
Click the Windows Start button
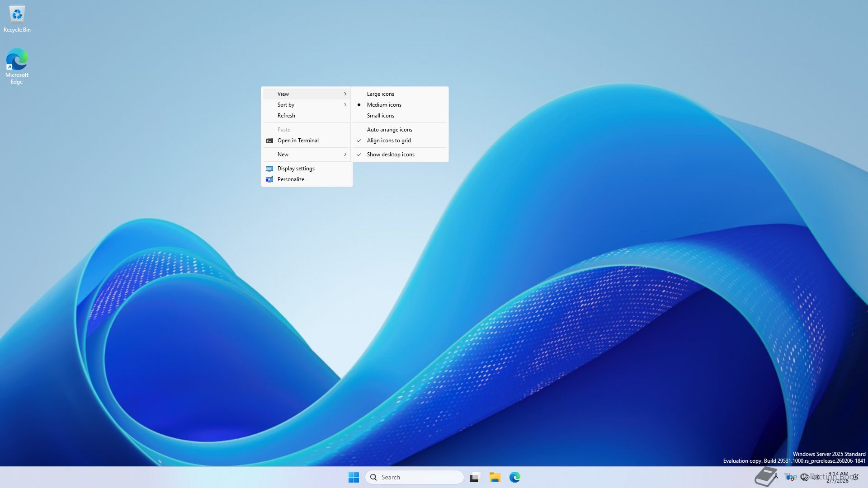[354, 477]
